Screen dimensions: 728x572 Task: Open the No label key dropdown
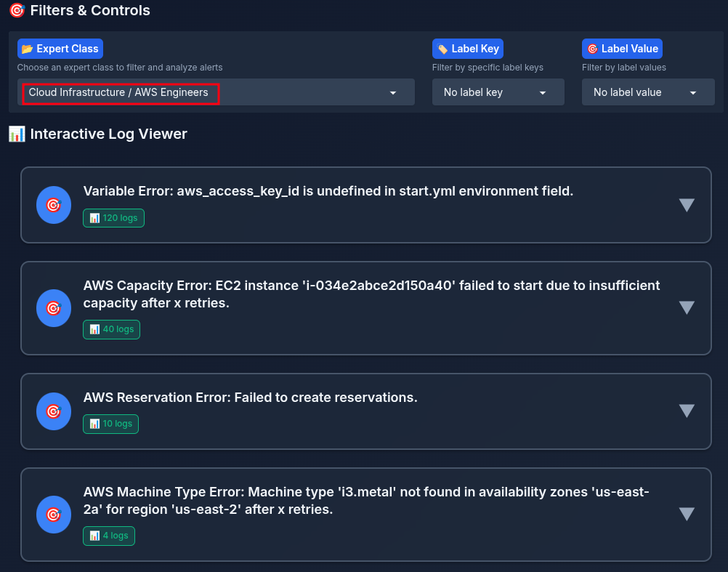(498, 92)
